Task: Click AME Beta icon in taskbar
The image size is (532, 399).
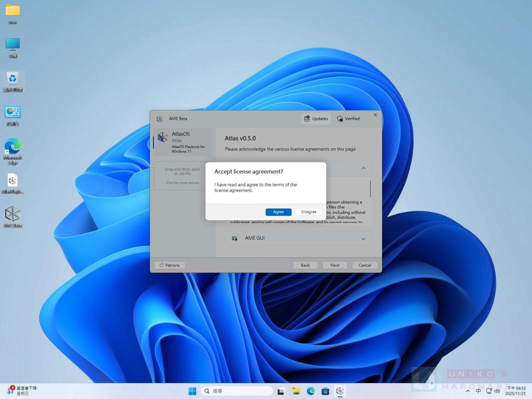Action: coord(340,391)
